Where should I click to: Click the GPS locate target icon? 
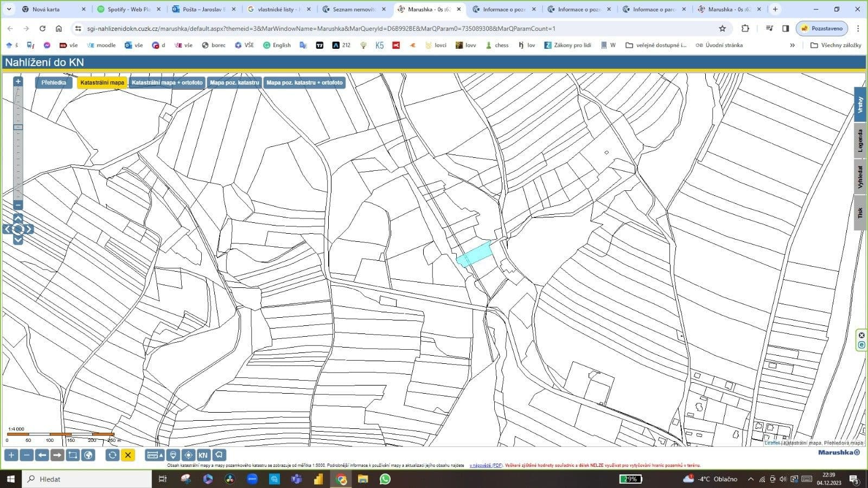(x=188, y=455)
